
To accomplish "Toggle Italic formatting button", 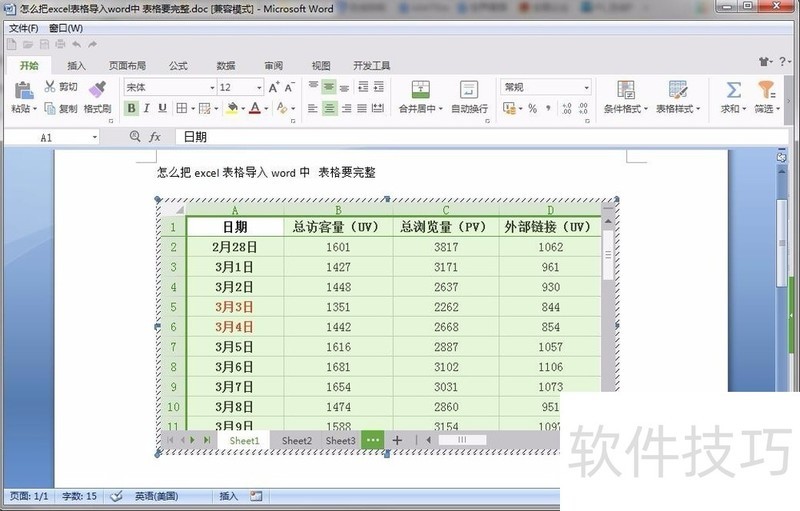I will pos(146,108).
